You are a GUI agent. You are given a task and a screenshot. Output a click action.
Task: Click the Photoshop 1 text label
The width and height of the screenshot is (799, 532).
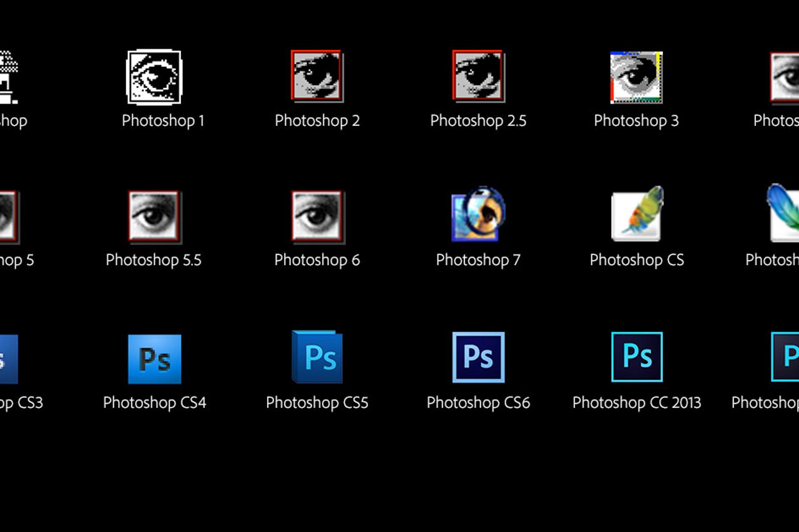(x=163, y=120)
